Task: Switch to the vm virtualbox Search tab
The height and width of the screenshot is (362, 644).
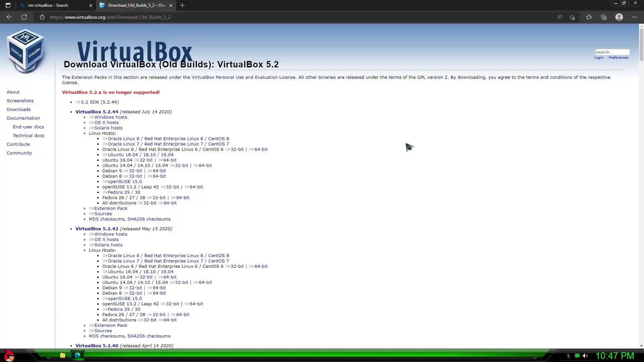Action: pyautogui.click(x=54, y=5)
